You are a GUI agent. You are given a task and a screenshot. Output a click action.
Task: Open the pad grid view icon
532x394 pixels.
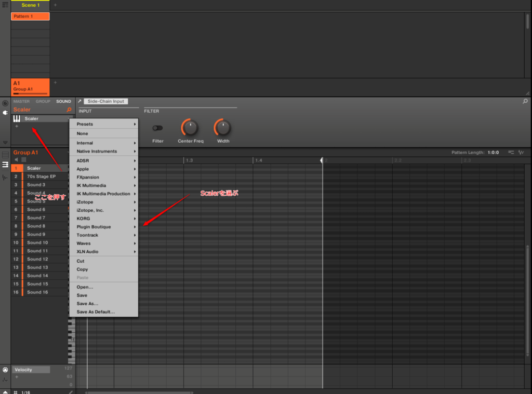click(x=24, y=160)
